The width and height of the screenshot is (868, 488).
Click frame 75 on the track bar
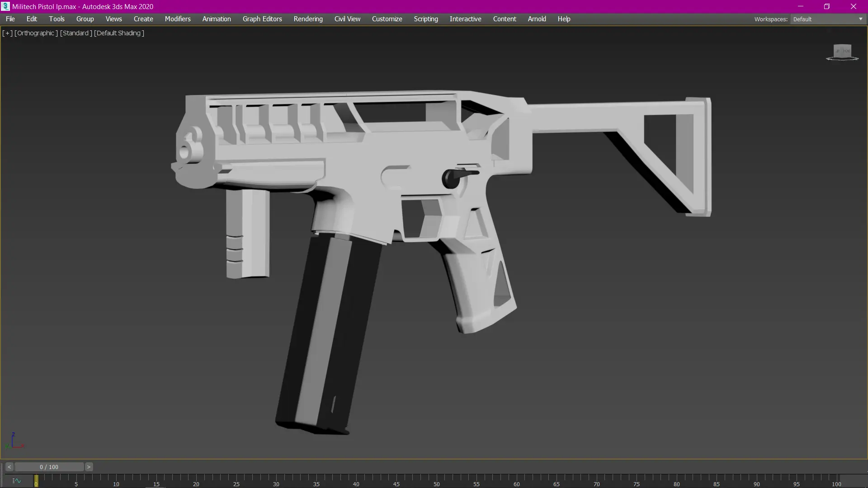click(637, 481)
